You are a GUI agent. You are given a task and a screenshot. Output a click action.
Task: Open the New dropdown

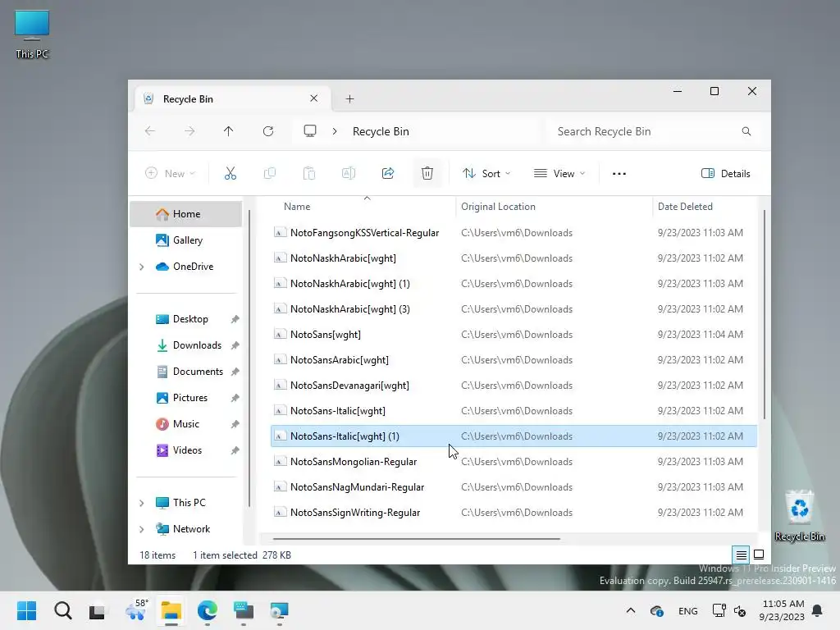171,174
